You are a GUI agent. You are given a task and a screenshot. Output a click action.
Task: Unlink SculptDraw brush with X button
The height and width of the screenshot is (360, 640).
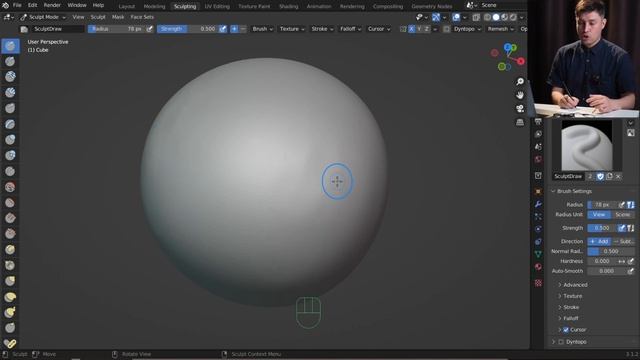[x=618, y=176]
